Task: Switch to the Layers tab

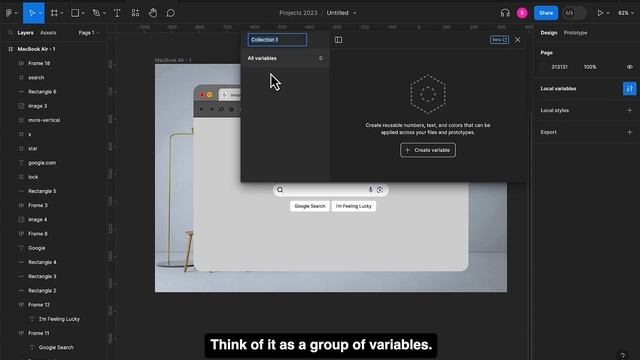Action: pos(25,33)
